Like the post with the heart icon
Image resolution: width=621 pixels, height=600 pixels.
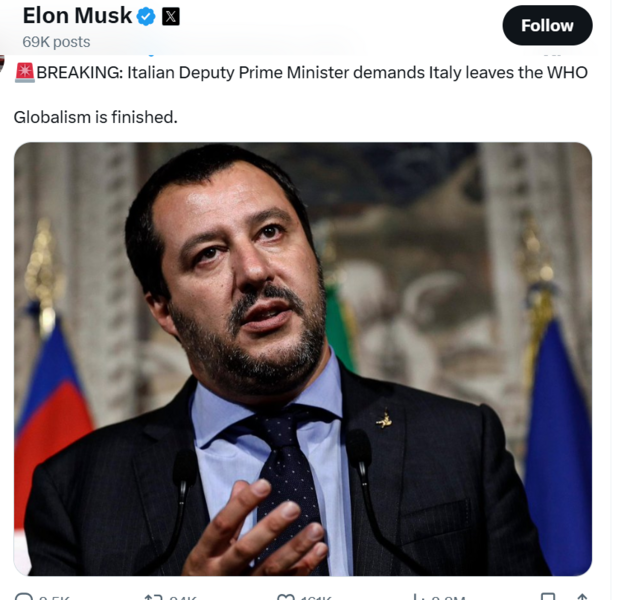[x=286, y=597]
